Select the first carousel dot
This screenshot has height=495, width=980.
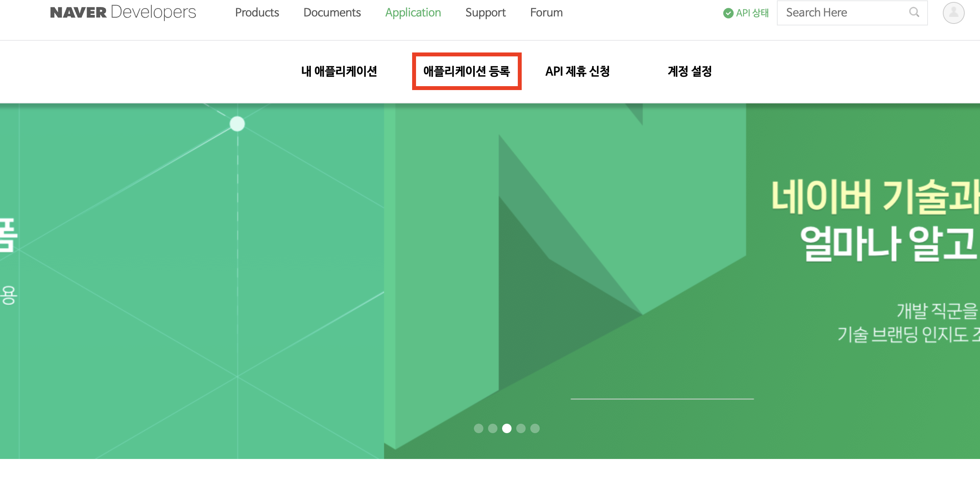[x=478, y=428]
